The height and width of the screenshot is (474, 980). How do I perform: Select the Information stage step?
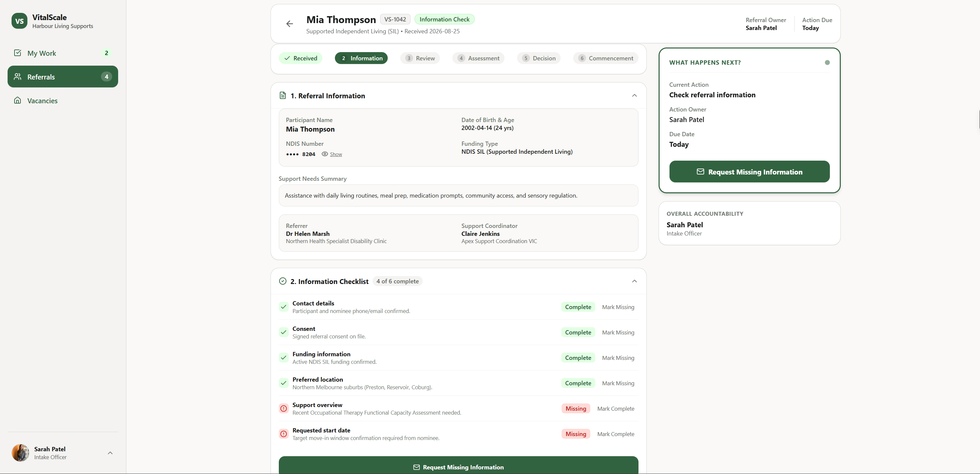[x=361, y=58]
